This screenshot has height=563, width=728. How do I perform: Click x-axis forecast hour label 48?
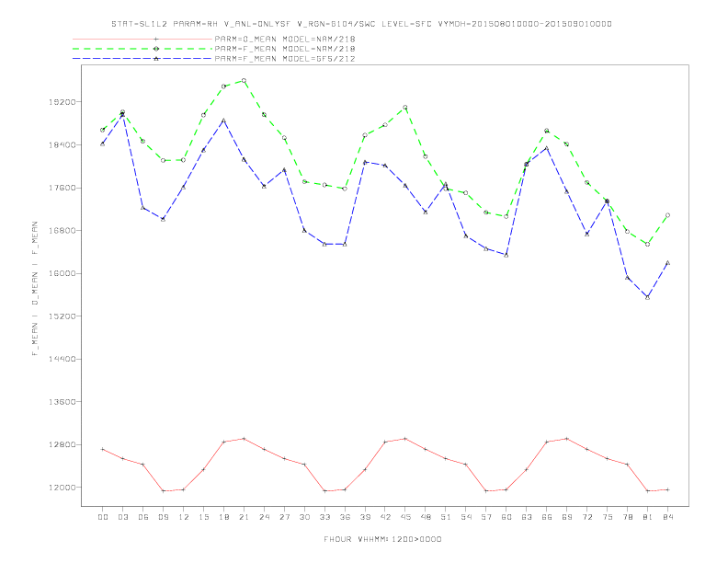pos(426,517)
